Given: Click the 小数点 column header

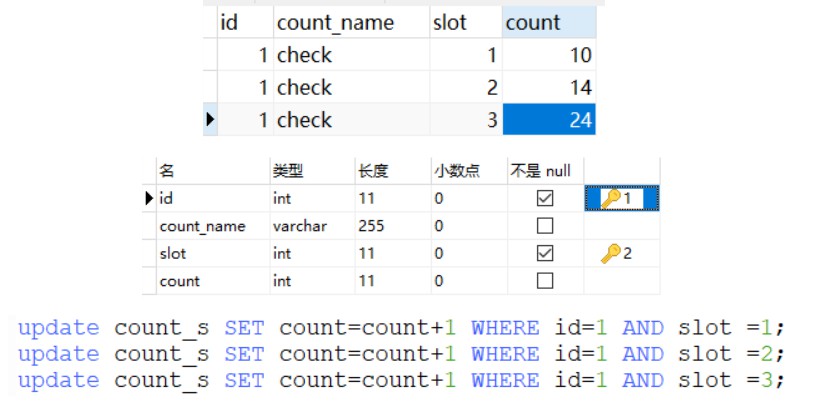Looking at the screenshot, I should pyautogui.click(x=469, y=171).
